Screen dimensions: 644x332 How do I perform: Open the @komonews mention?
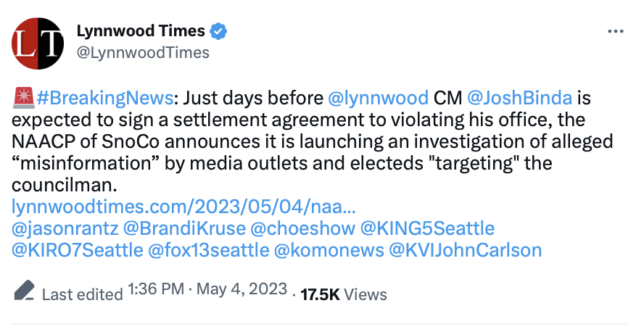329,250
